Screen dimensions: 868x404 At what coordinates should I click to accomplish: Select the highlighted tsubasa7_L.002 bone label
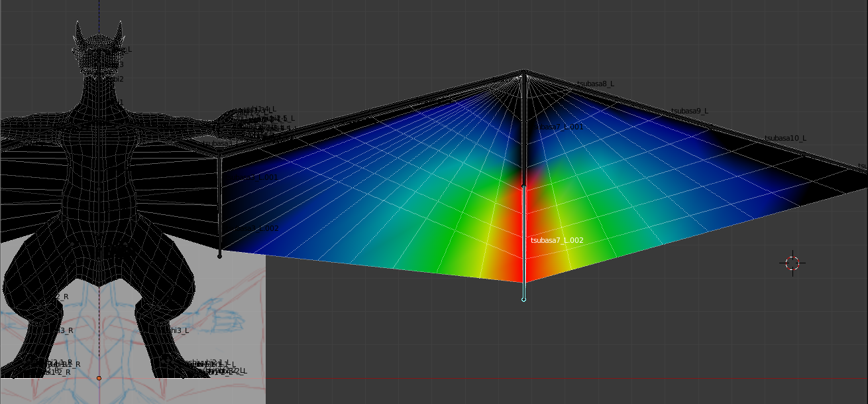[557, 240]
